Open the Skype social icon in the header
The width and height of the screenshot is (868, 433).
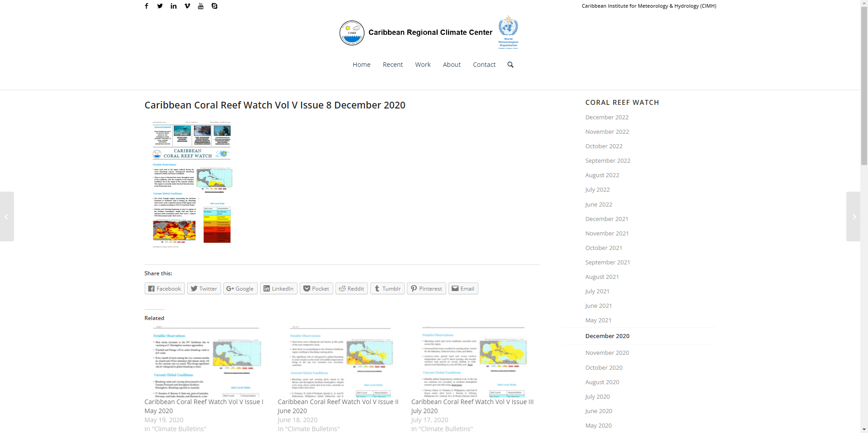(214, 6)
